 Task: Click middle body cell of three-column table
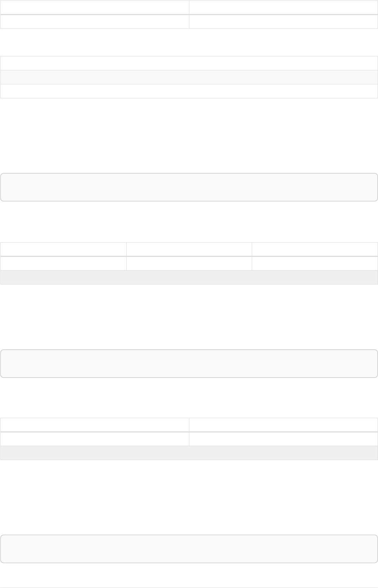(x=189, y=263)
